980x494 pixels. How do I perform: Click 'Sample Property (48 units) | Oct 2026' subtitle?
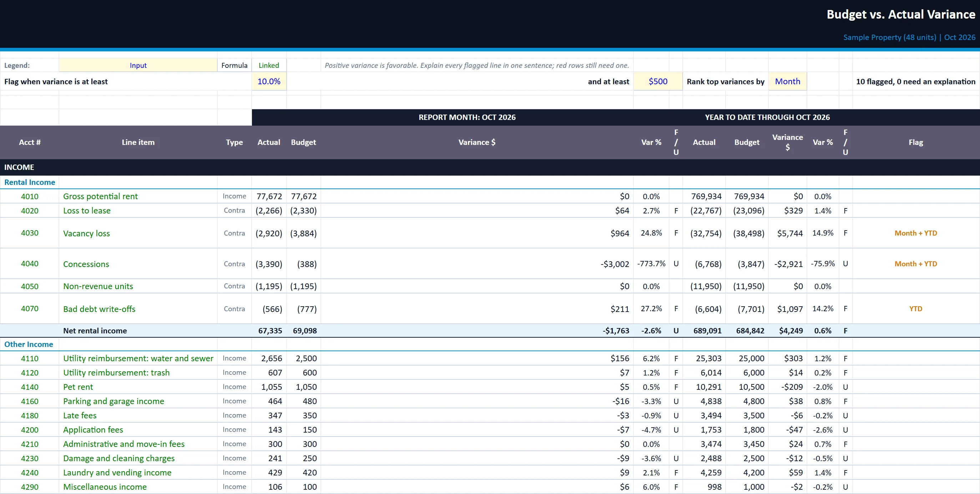point(909,37)
